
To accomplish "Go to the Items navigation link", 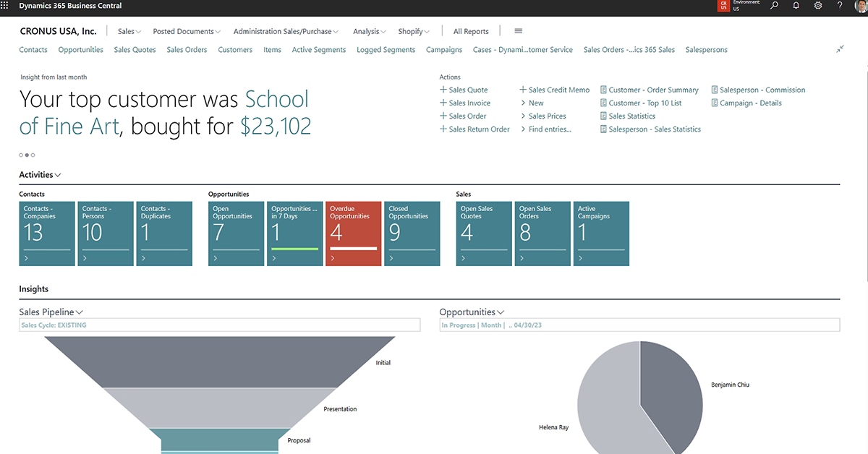I will pyautogui.click(x=272, y=50).
